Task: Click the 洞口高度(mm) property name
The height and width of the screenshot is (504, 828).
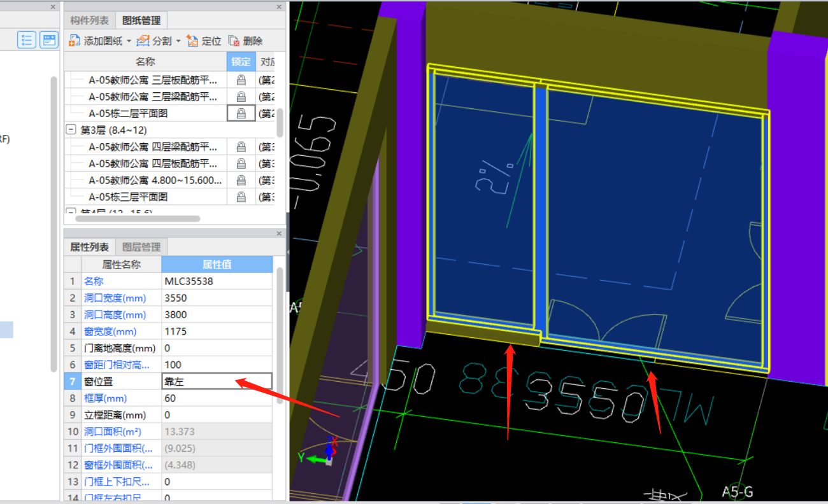Action: 115,314
